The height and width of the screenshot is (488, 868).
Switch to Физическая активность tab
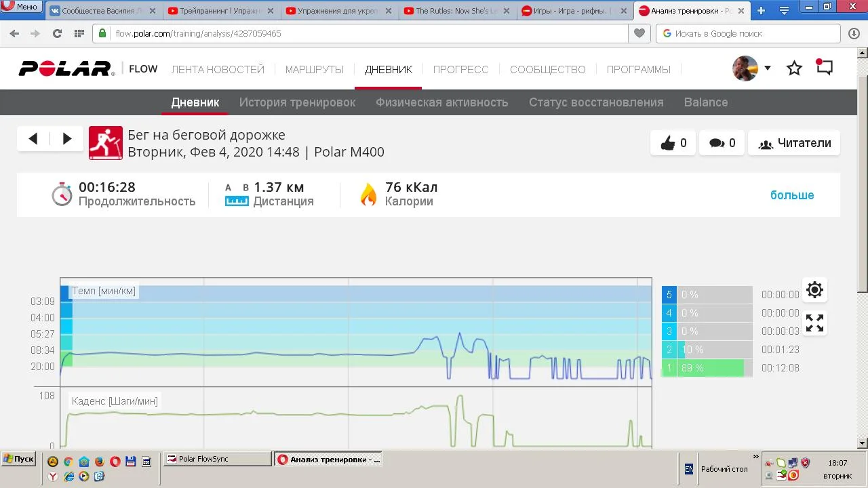click(x=442, y=102)
